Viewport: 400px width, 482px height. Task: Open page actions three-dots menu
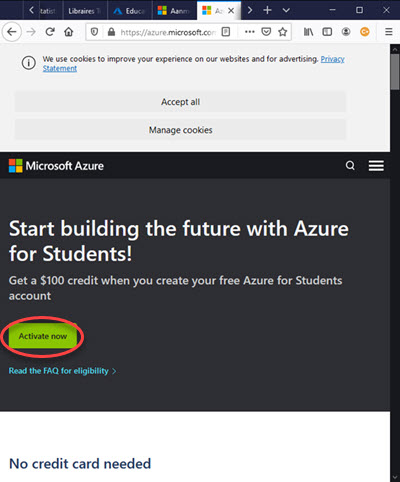point(250,32)
